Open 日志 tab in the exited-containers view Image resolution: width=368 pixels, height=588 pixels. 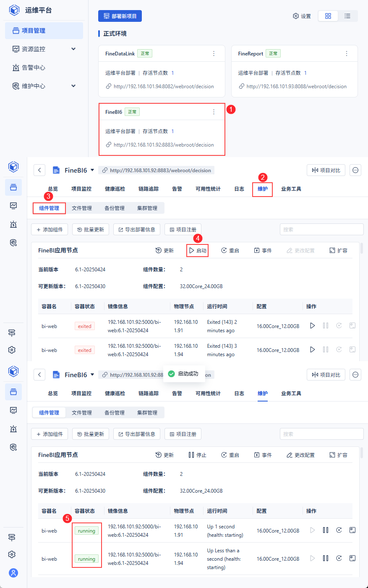pyautogui.click(x=239, y=189)
